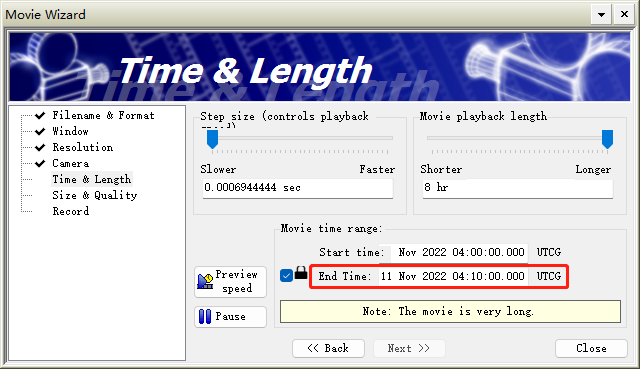640x369 pixels.
Task: Click the Slower label under step slider
Action: [x=218, y=169]
